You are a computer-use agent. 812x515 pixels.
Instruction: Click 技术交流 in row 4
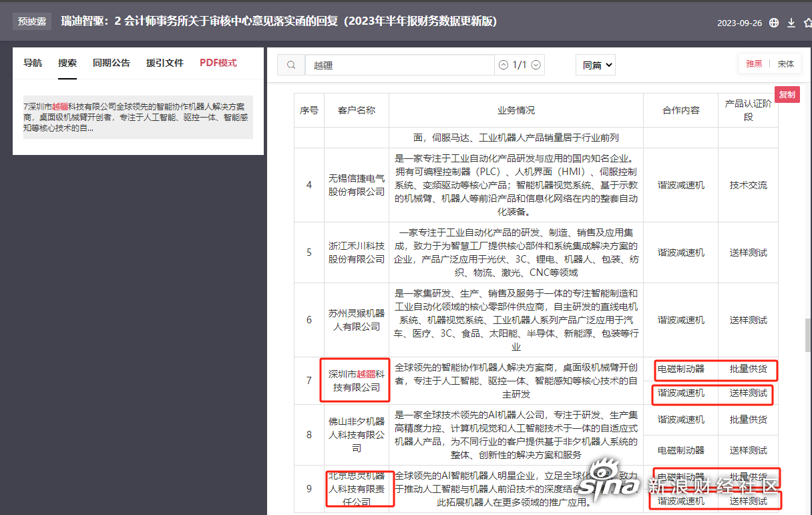point(749,185)
